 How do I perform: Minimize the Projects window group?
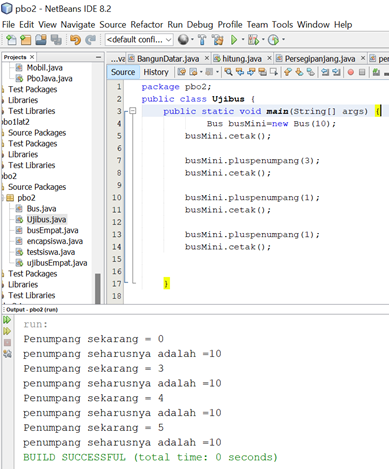click(98, 57)
